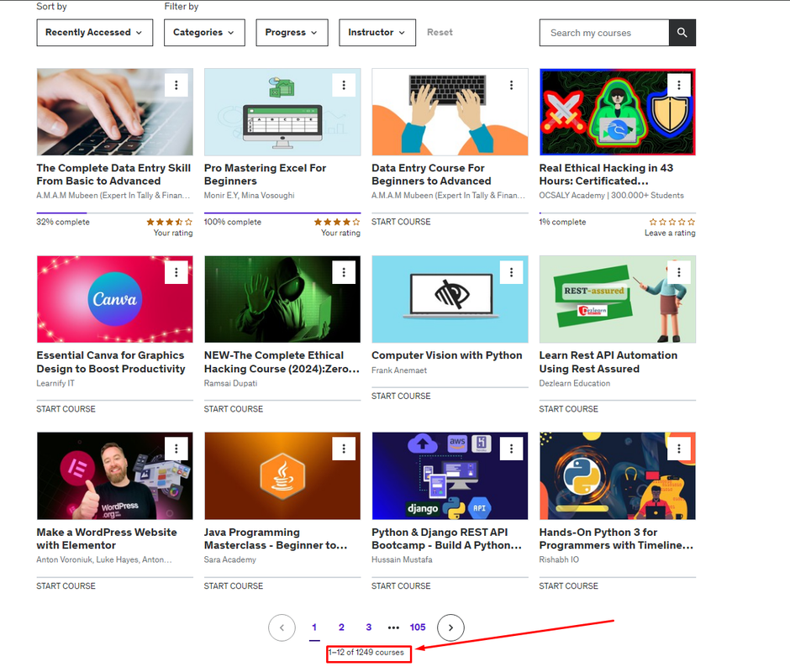Go to the previous page arrow

[x=282, y=627]
